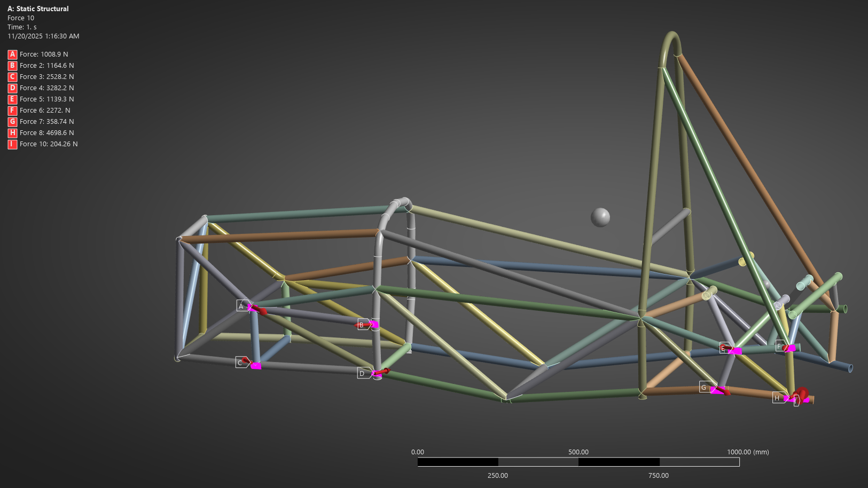Click the 500.00 mark on the scale ruler
Viewport: 868px width, 488px height.
(578, 452)
